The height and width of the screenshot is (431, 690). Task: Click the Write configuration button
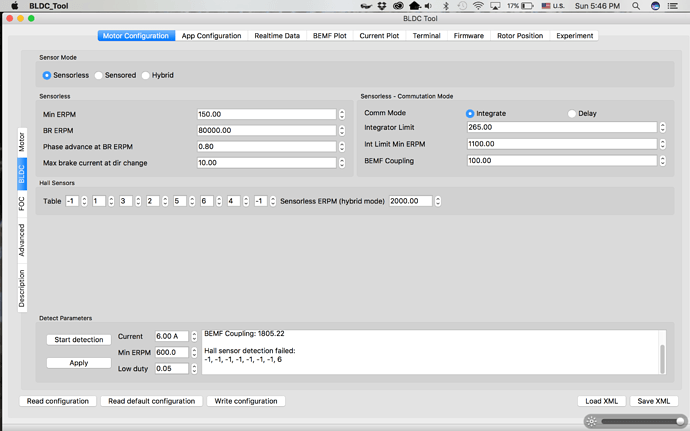tap(246, 401)
